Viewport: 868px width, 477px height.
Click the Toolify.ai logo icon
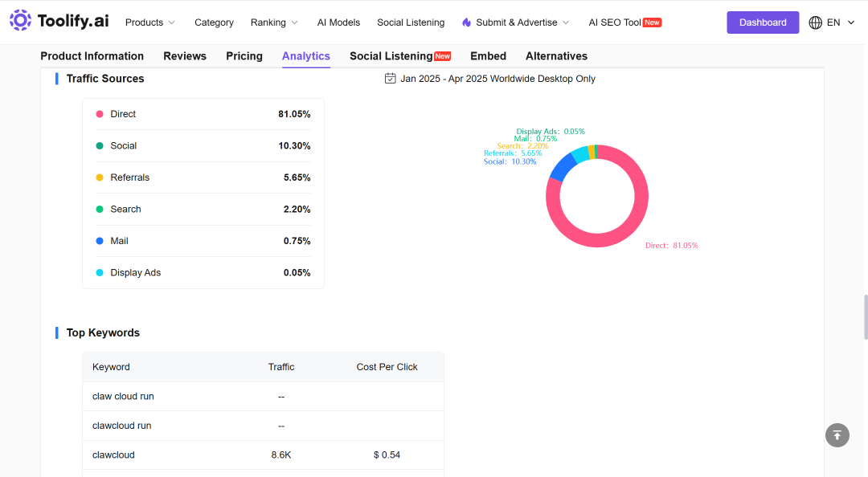click(x=20, y=20)
